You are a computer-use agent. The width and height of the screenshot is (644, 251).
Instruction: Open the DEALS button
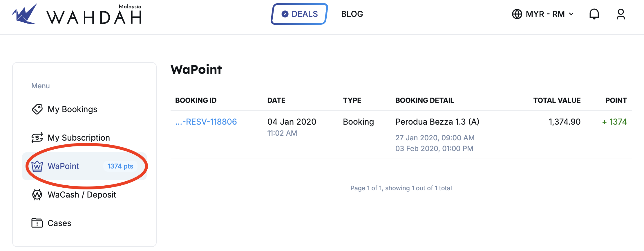coord(299,14)
